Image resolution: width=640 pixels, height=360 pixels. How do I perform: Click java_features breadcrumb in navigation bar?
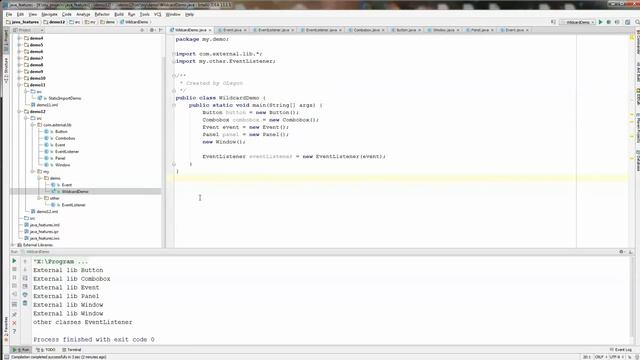(23, 22)
